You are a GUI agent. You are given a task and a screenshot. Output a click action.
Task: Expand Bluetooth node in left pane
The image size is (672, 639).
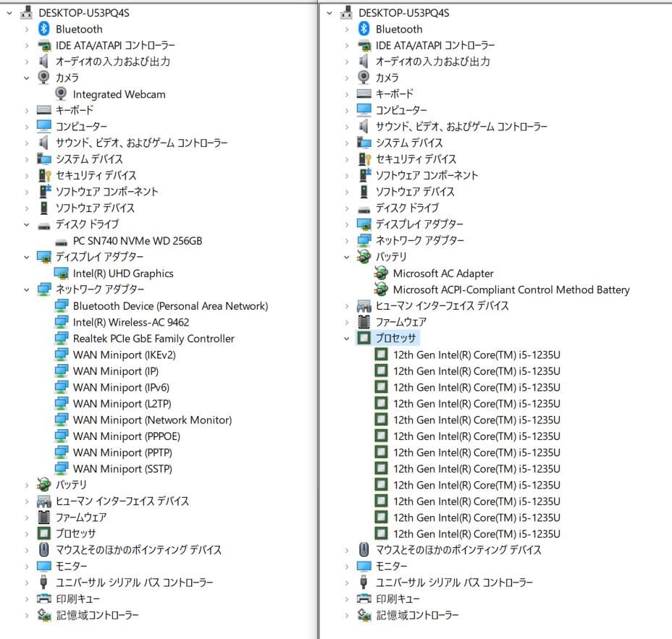[x=27, y=29]
